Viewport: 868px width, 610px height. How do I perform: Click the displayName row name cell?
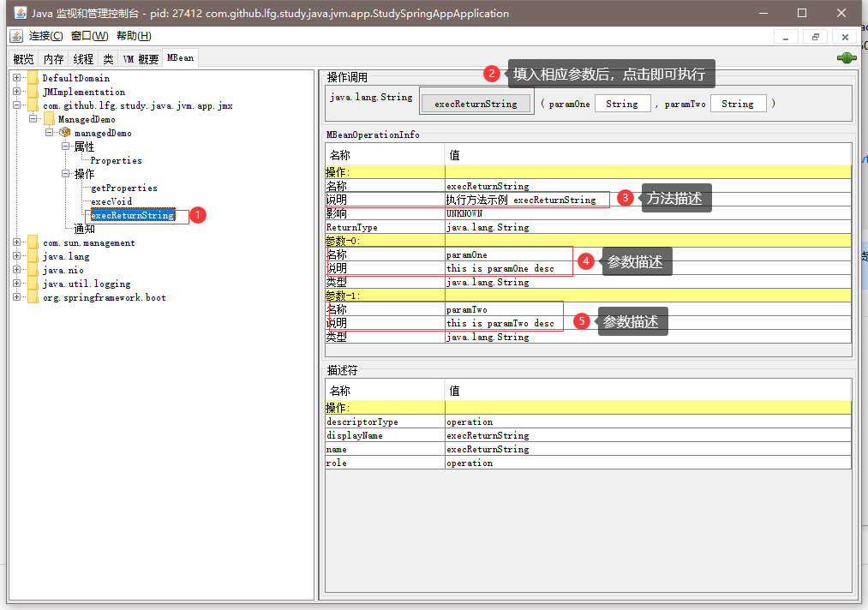pyautogui.click(x=386, y=435)
